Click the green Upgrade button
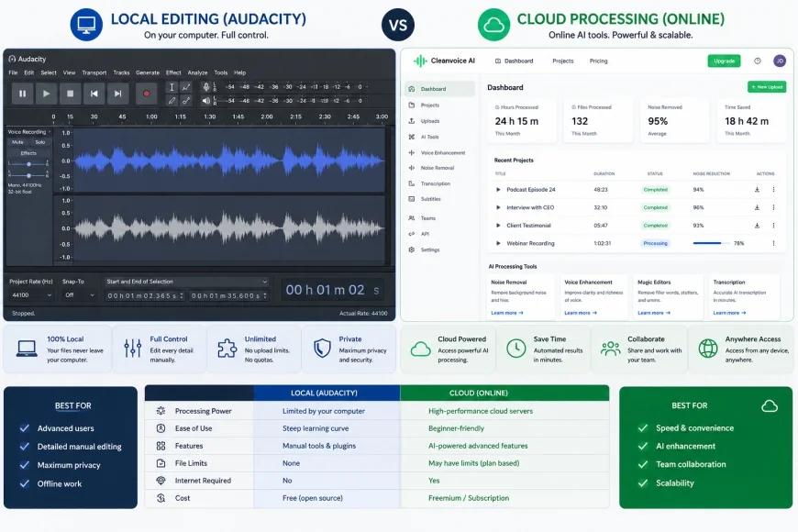The height and width of the screenshot is (532, 798). tap(724, 61)
